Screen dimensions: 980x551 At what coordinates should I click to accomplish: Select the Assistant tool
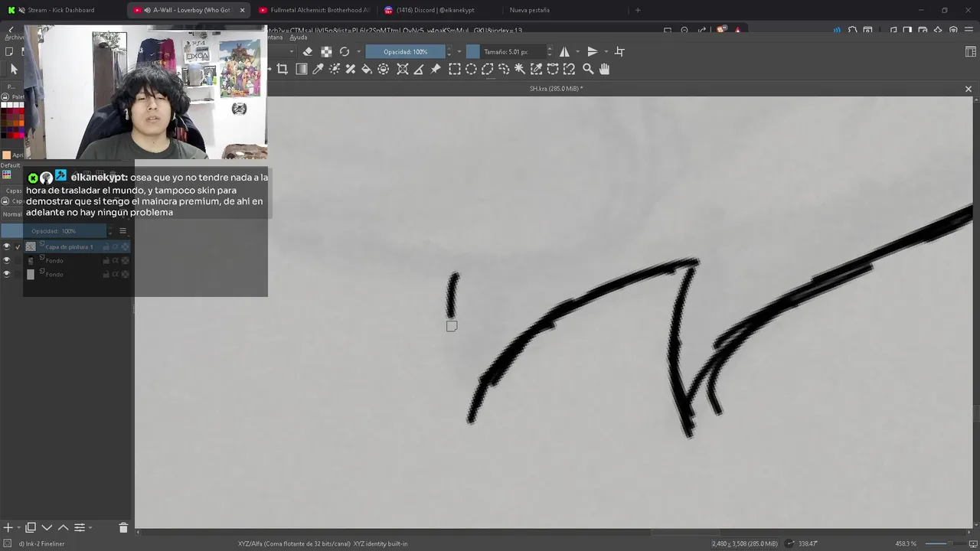tap(403, 69)
